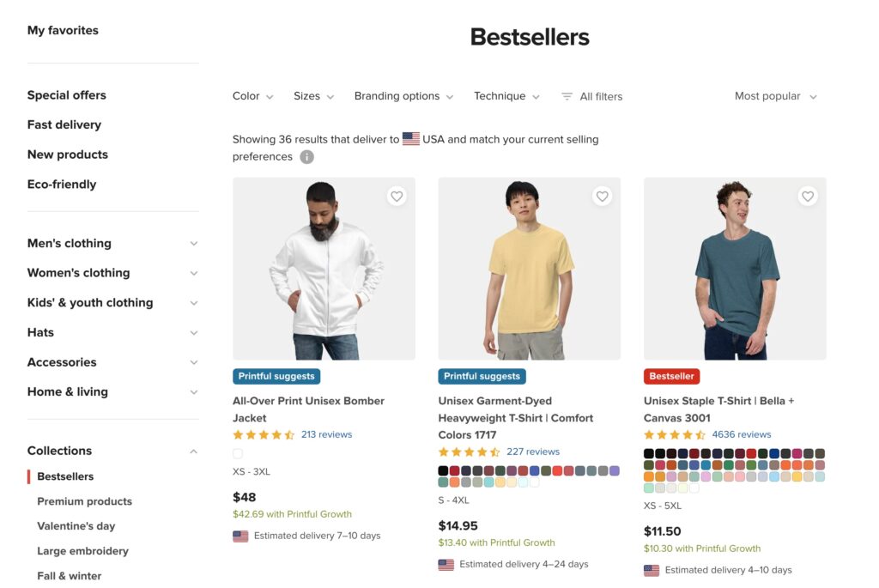Favorite the Bella + Canvas 3001 T-Shirt
Screen dimensions: 879x588
click(x=808, y=197)
